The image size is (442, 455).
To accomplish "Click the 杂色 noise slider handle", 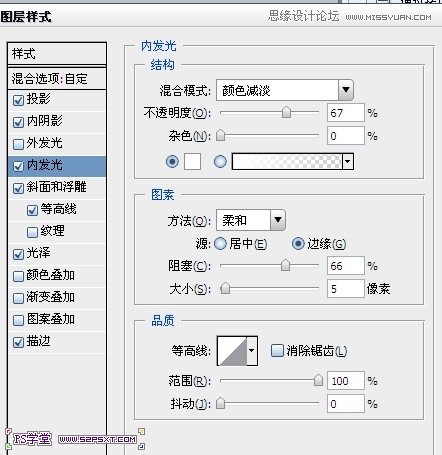I will click(220, 135).
